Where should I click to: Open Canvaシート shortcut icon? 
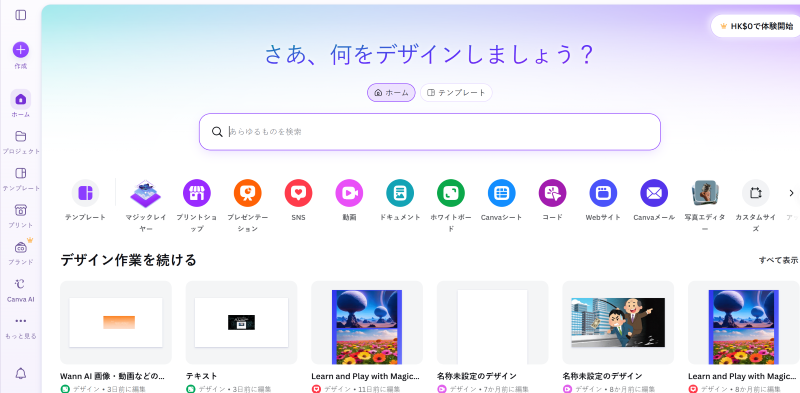click(502, 193)
